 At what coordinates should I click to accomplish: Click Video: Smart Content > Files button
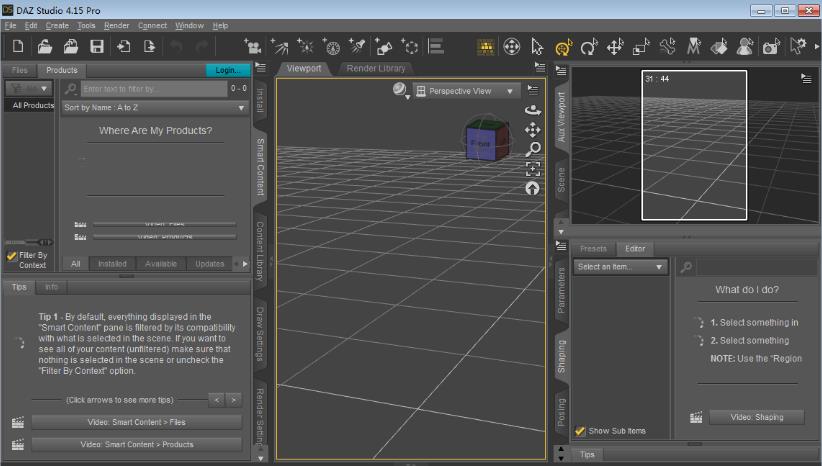[136, 422]
